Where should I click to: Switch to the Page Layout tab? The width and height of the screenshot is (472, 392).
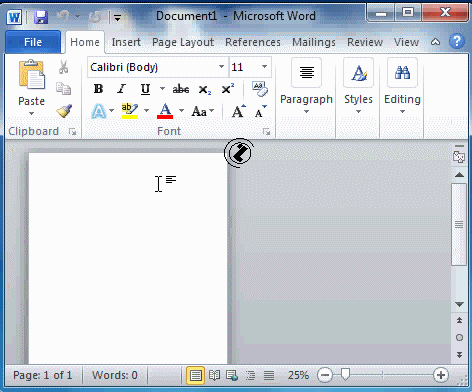coord(183,42)
